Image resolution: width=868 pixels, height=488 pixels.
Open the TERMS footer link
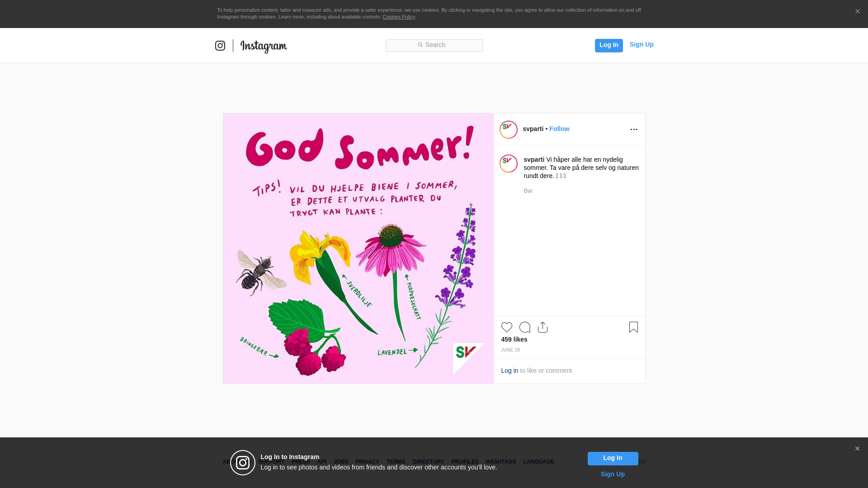[x=396, y=462]
